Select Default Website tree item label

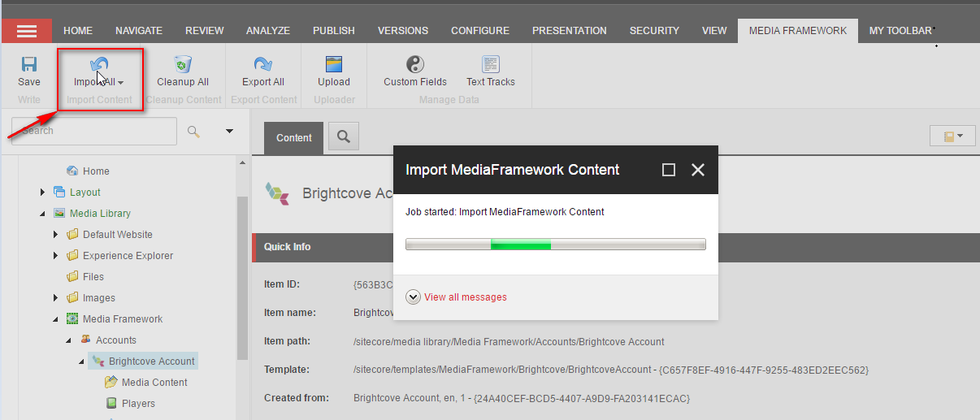coord(118,235)
